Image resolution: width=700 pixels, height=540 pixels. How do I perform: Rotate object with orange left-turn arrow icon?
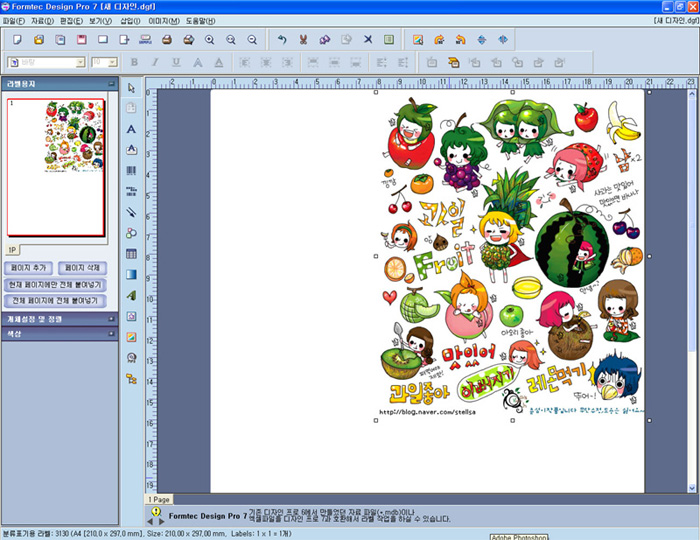pyautogui.click(x=460, y=40)
